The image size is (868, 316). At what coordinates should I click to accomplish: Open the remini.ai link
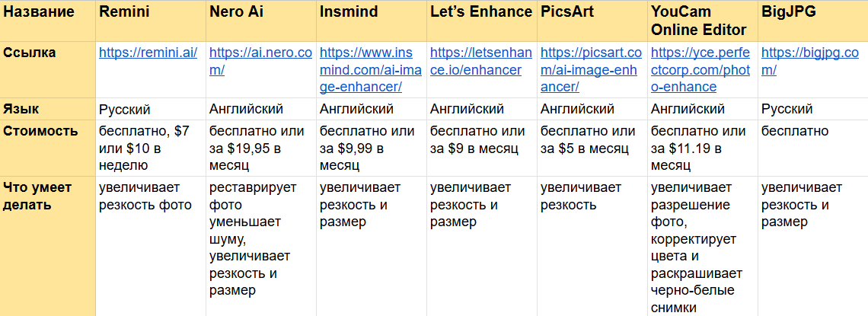click(148, 53)
